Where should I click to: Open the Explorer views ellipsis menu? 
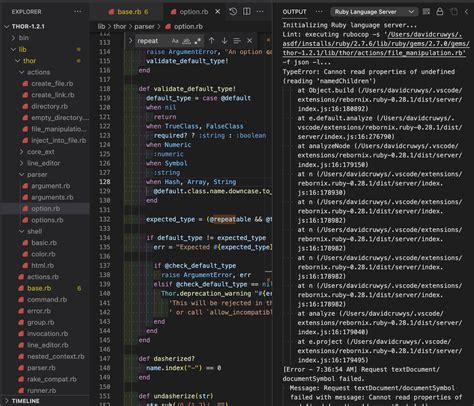pyautogui.click(x=78, y=12)
